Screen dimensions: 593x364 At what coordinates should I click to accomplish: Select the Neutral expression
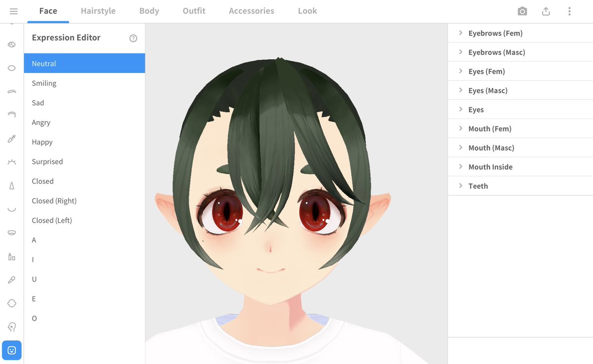85,63
